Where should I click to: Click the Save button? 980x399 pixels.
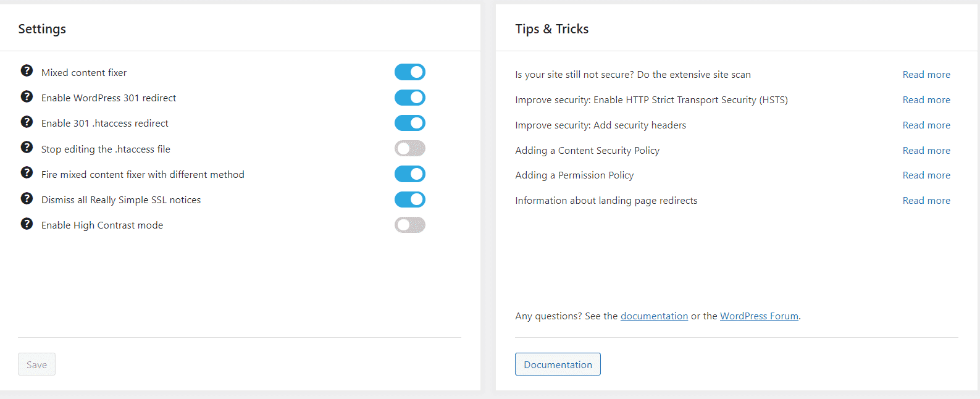click(x=36, y=364)
